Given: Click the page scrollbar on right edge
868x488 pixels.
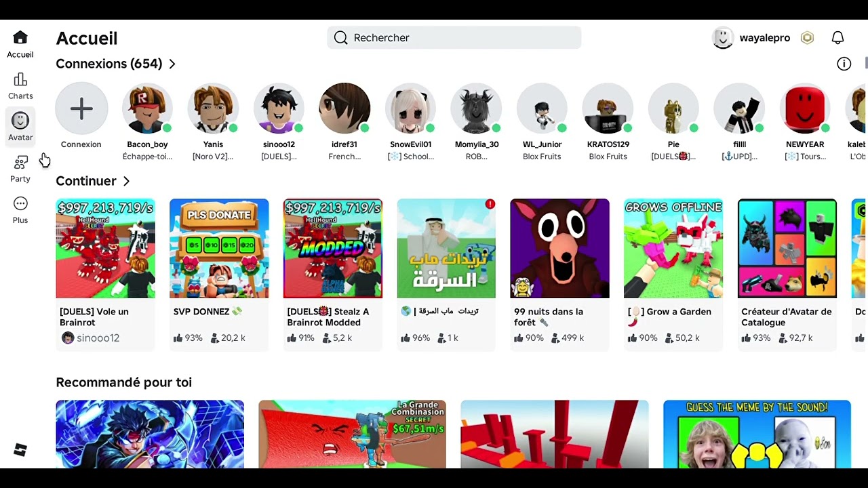Looking at the screenshot, I should click(x=866, y=63).
